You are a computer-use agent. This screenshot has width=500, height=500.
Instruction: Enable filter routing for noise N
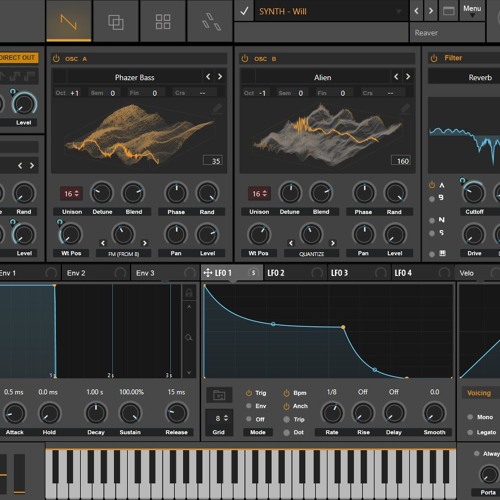coord(432,220)
